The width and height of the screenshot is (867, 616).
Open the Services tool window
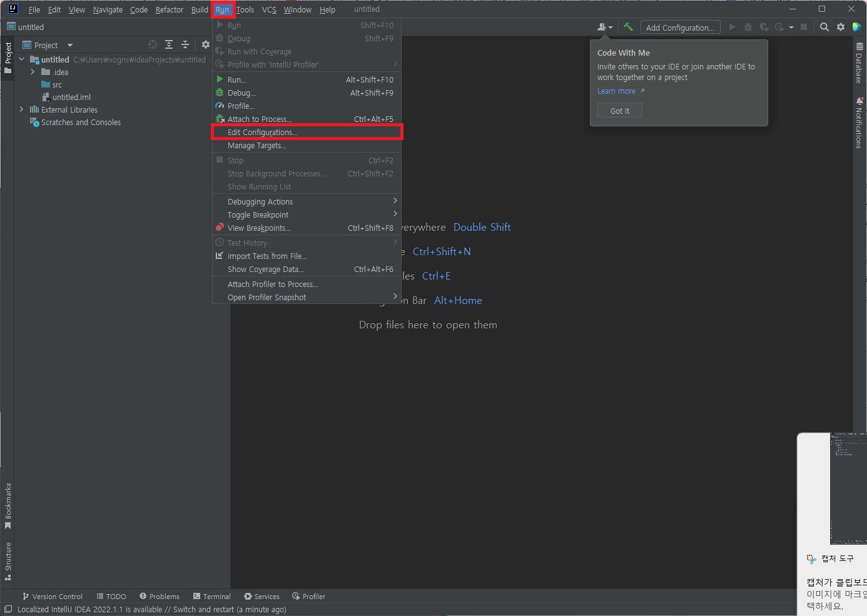click(262, 597)
